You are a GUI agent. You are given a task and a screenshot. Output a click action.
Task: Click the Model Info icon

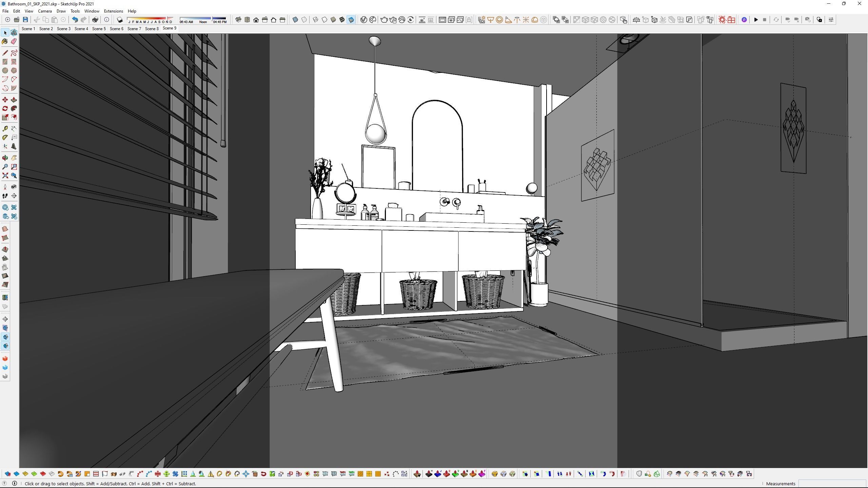click(x=106, y=20)
